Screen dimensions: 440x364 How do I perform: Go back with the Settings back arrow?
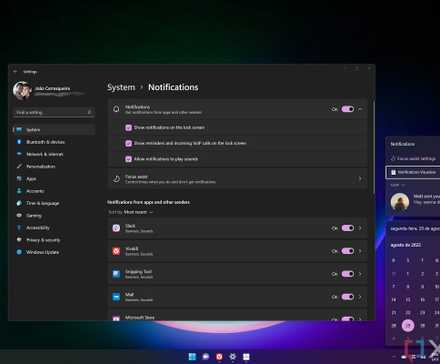point(15,71)
